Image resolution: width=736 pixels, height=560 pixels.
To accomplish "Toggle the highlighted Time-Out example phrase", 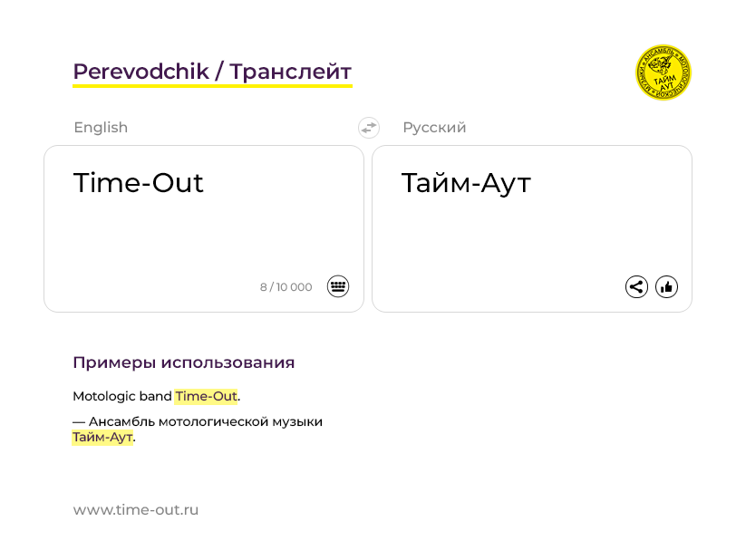I will point(206,396).
